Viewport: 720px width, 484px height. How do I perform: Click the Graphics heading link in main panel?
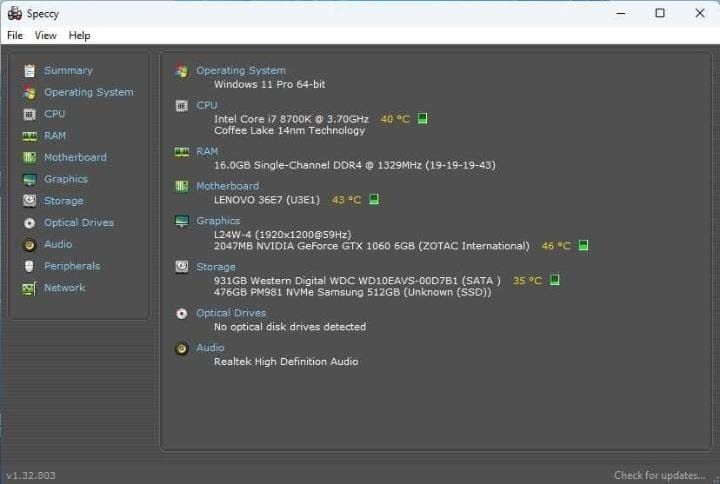218,221
